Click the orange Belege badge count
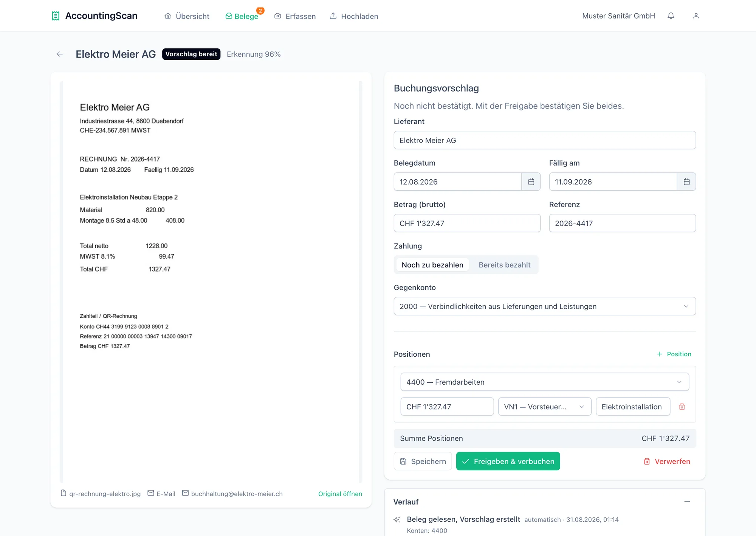756x536 pixels. tap(260, 11)
